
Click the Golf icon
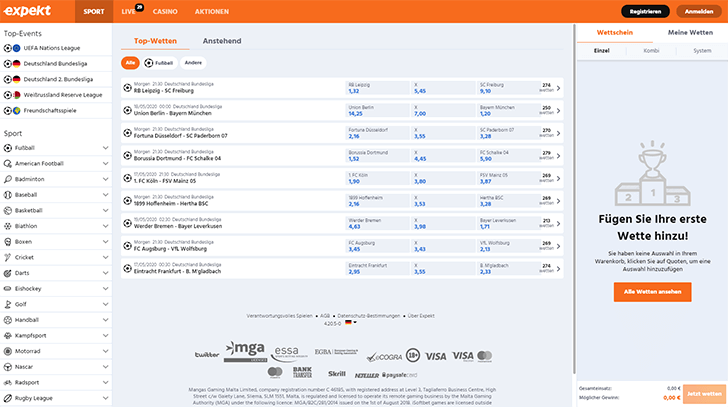point(7,304)
